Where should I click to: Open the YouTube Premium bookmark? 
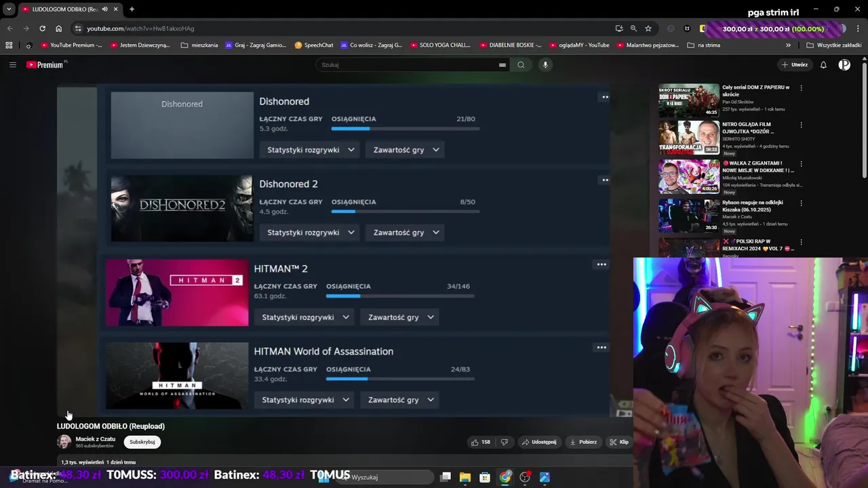pyautogui.click(x=71, y=45)
